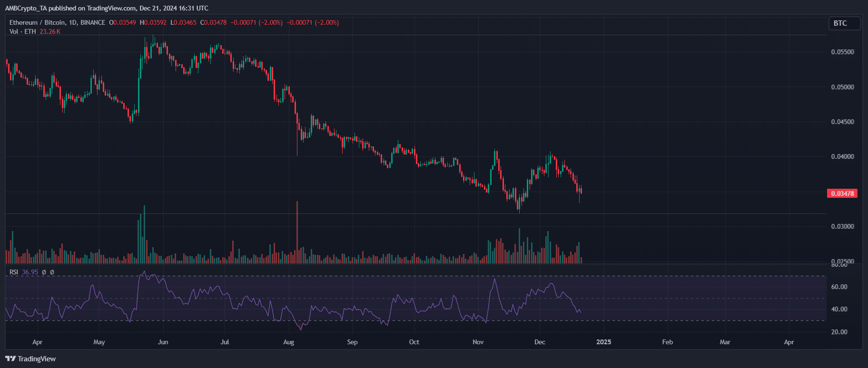Screen dimensions: 868x368
Task: Click the May label on time axis
Action: [99, 342]
